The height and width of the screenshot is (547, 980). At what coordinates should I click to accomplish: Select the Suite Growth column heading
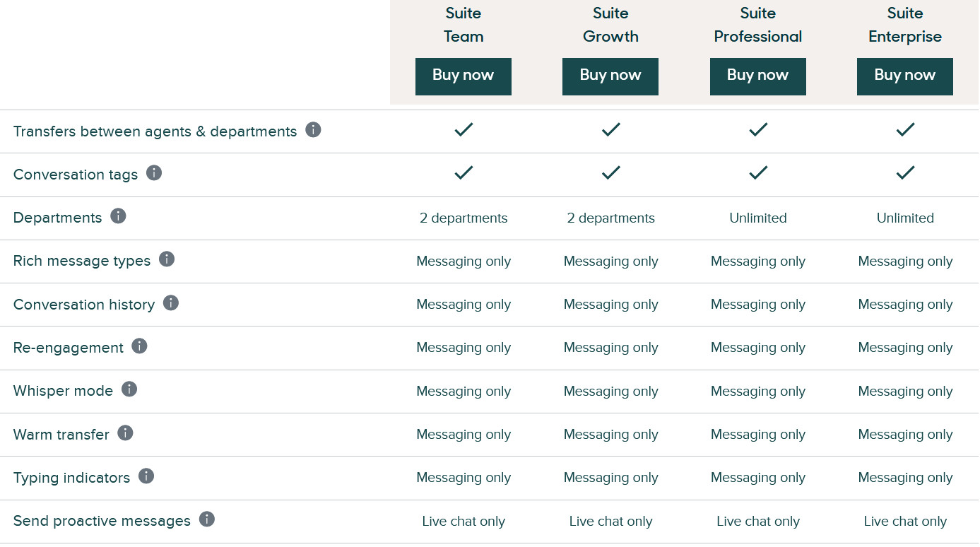pos(610,25)
